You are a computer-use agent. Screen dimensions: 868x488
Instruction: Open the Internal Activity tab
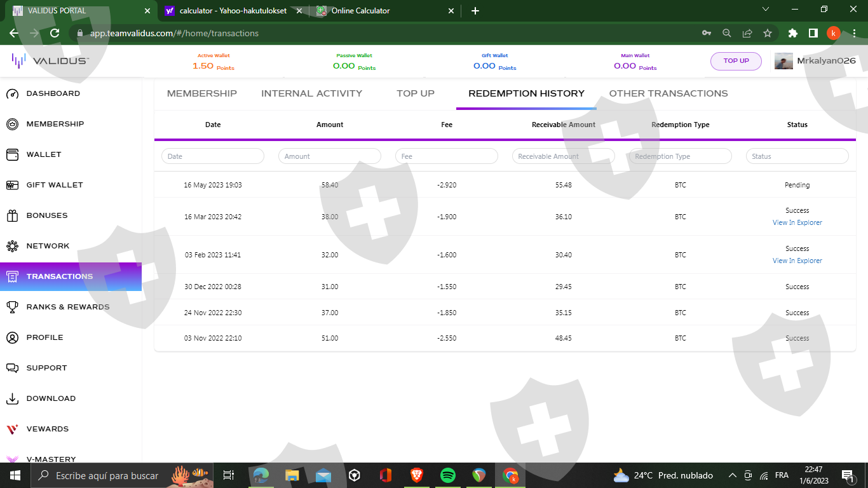click(x=311, y=93)
